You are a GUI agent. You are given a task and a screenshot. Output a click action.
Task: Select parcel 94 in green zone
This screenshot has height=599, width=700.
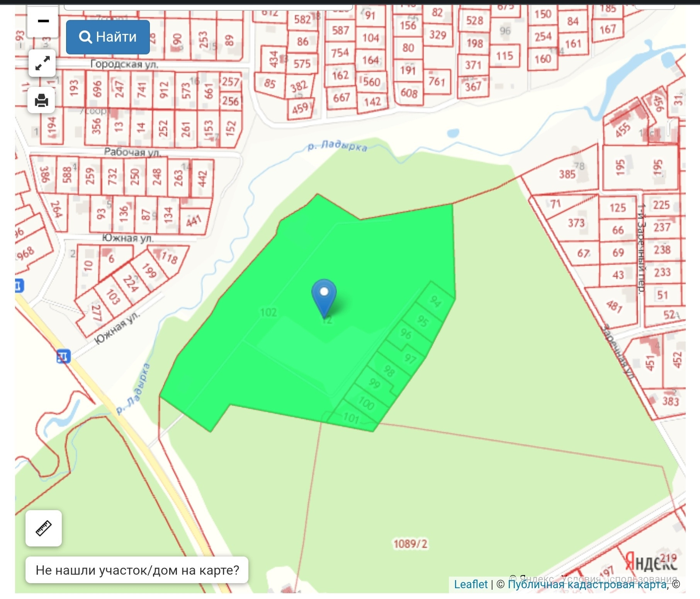pos(435,301)
